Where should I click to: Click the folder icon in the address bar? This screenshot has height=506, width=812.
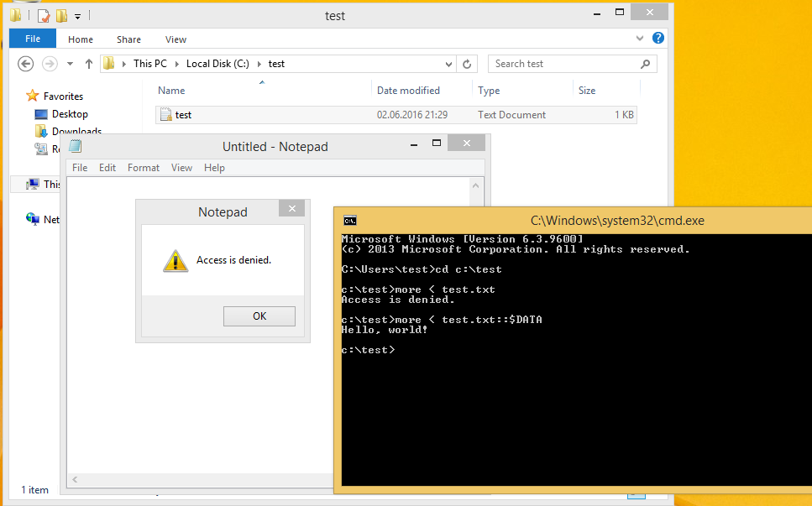[109, 63]
